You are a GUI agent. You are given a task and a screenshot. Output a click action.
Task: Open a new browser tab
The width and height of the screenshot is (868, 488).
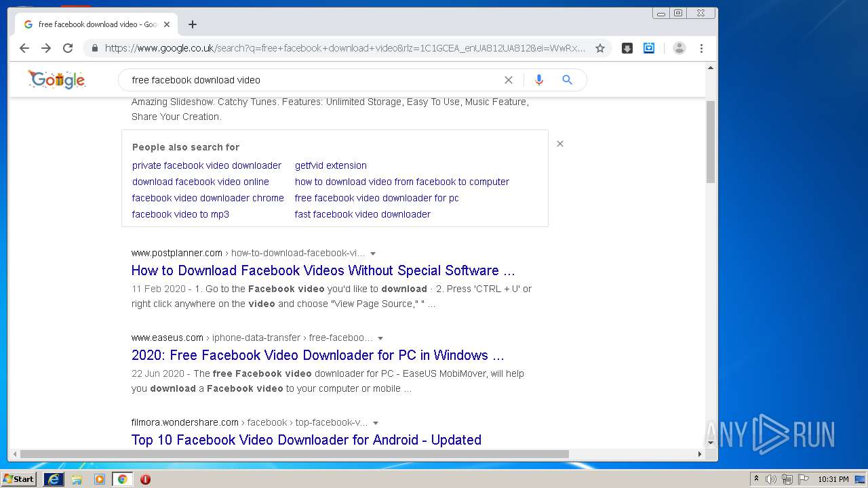[193, 24]
